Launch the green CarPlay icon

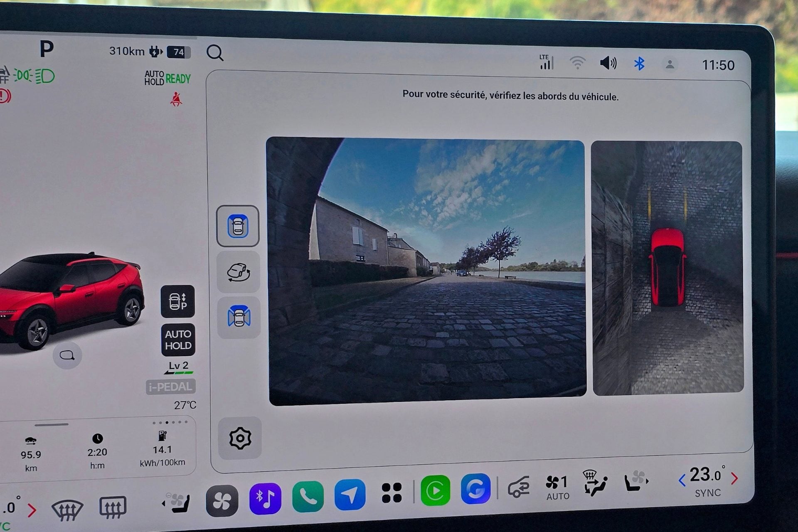pos(435,490)
